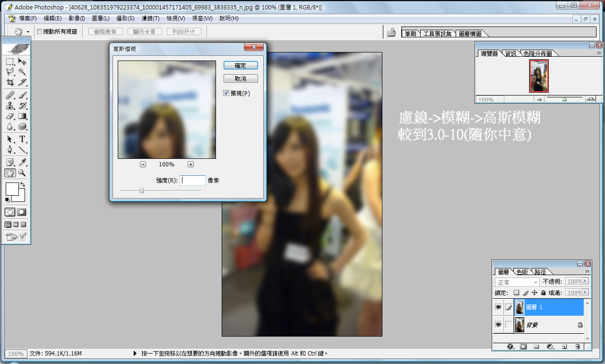Hide the 圖層 1 layer eye icon
The height and width of the screenshot is (364, 605).
tap(498, 307)
